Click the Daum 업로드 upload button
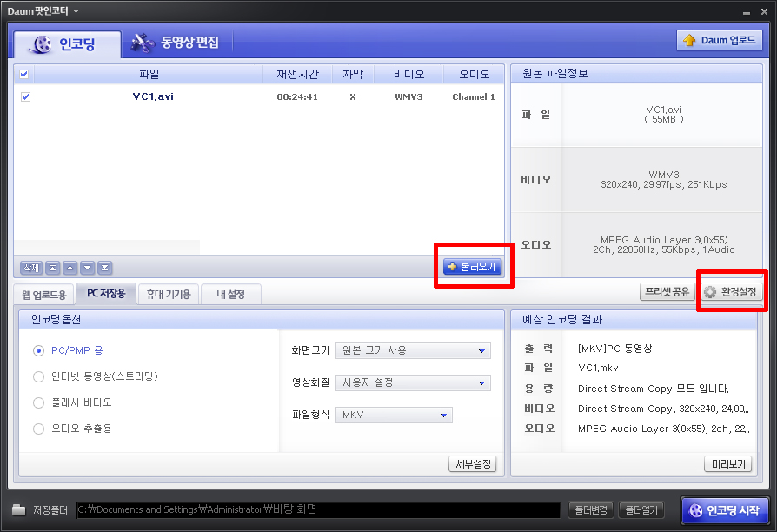The image size is (777, 532). click(719, 40)
